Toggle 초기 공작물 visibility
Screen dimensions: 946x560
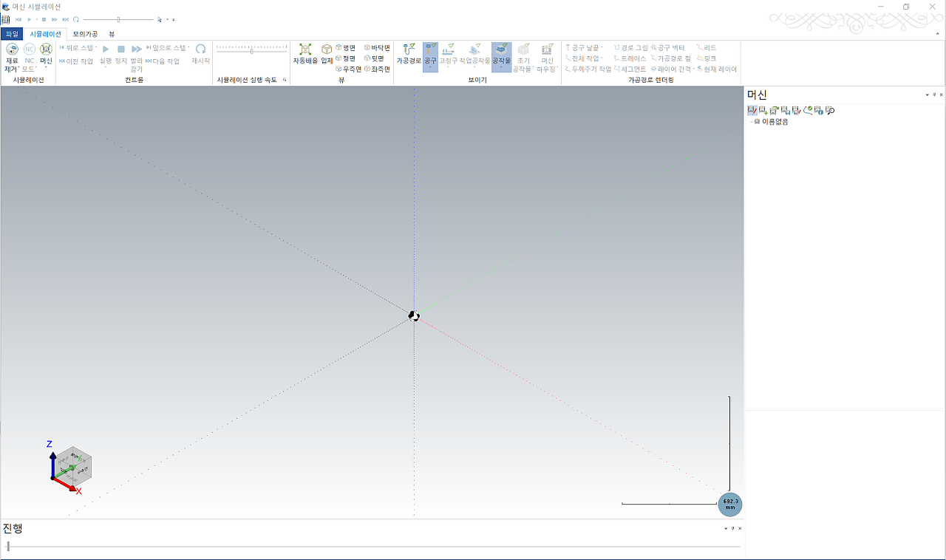tap(523, 58)
